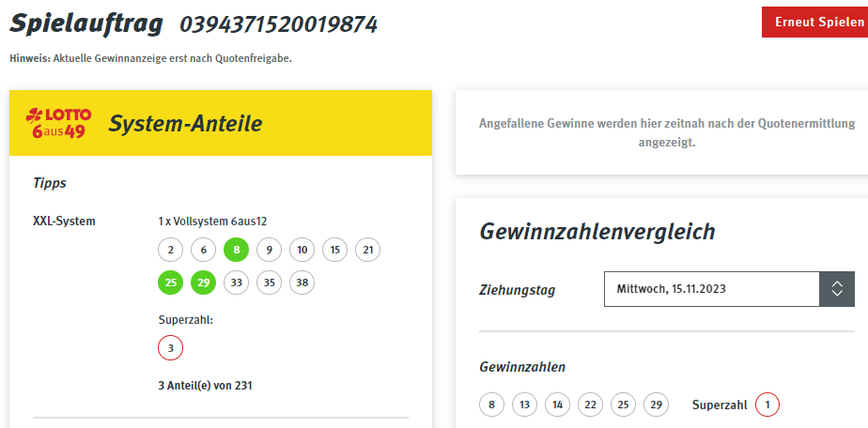Click the System-Anteile yellow header
The height and width of the screenshot is (428, 868).
[x=221, y=123]
